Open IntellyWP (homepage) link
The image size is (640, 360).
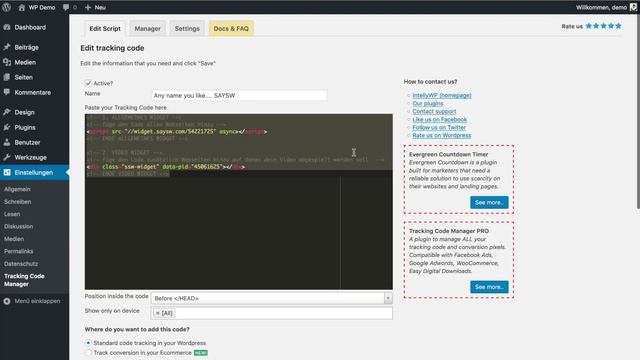(x=442, y=95)
